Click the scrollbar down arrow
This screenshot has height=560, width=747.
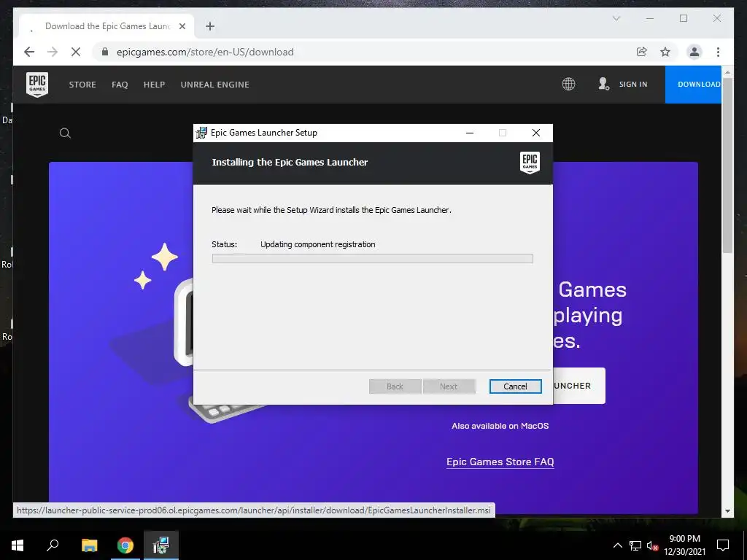click(x=727, y=511)
